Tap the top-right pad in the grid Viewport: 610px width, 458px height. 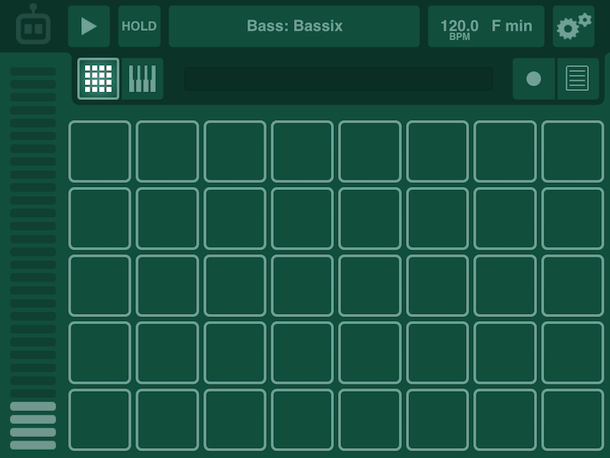[x=573, y=151]
